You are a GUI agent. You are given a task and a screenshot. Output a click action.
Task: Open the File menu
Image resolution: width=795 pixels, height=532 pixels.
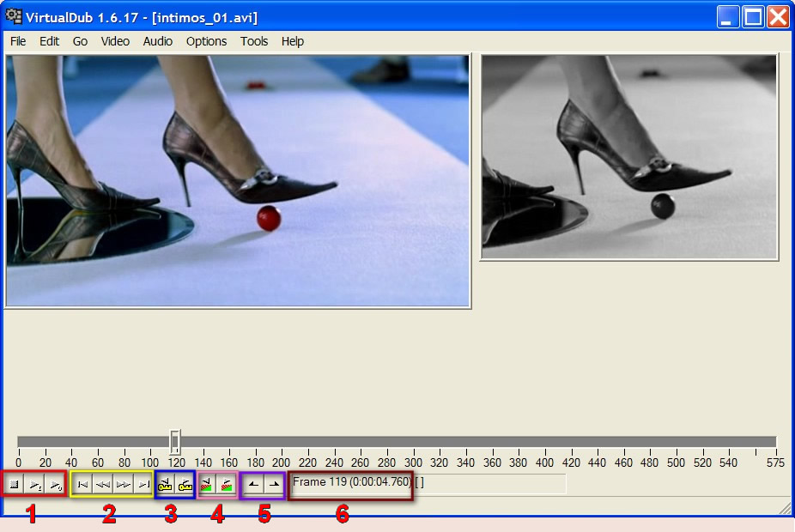point(18,41)
